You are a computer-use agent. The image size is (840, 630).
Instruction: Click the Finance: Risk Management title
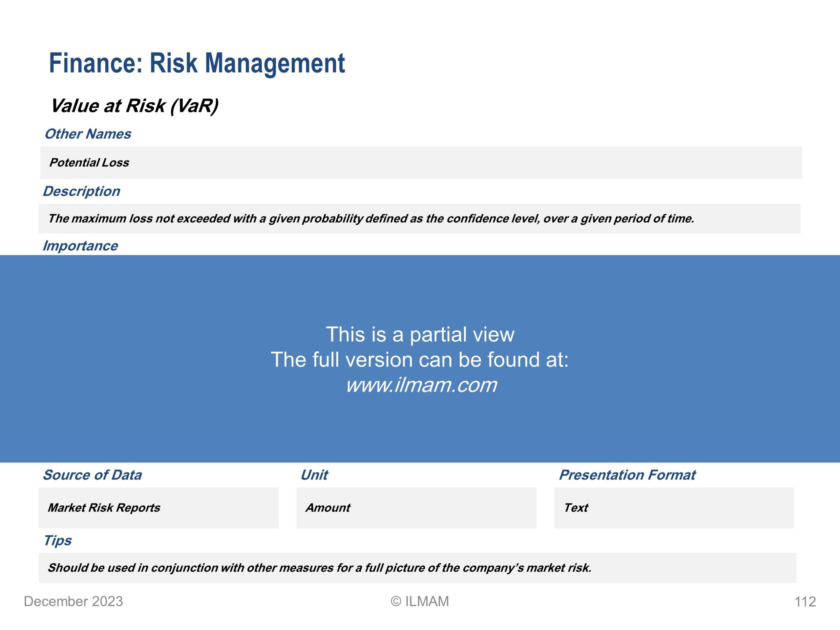coord(197,63)
